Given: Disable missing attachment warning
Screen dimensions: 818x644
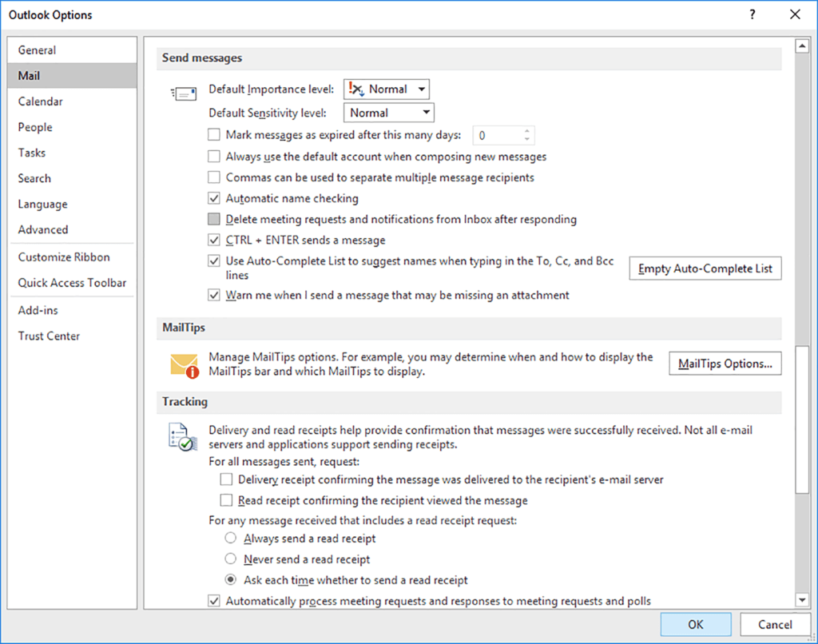Looking at the screenshot, I should [x=213, y=295].
